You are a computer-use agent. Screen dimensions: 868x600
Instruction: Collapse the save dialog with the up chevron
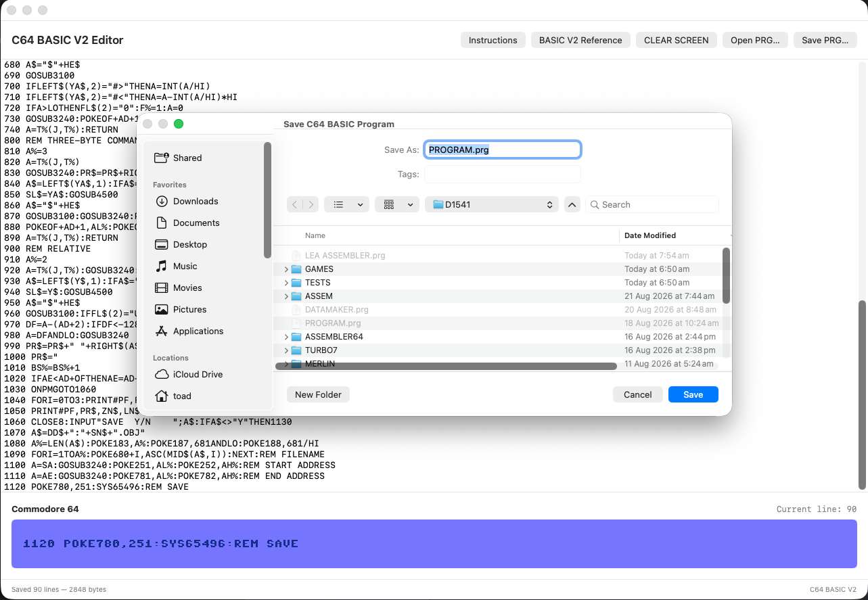(572, 204)
